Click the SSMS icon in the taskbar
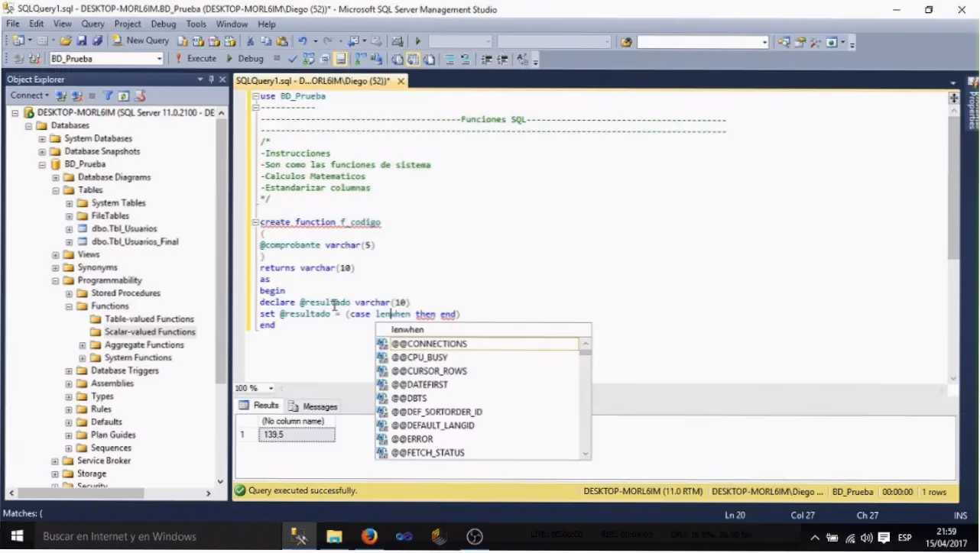 [x=299, y=536]
